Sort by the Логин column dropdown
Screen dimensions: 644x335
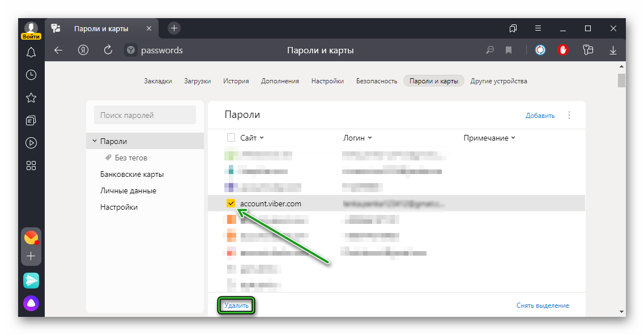coord(357,138)
